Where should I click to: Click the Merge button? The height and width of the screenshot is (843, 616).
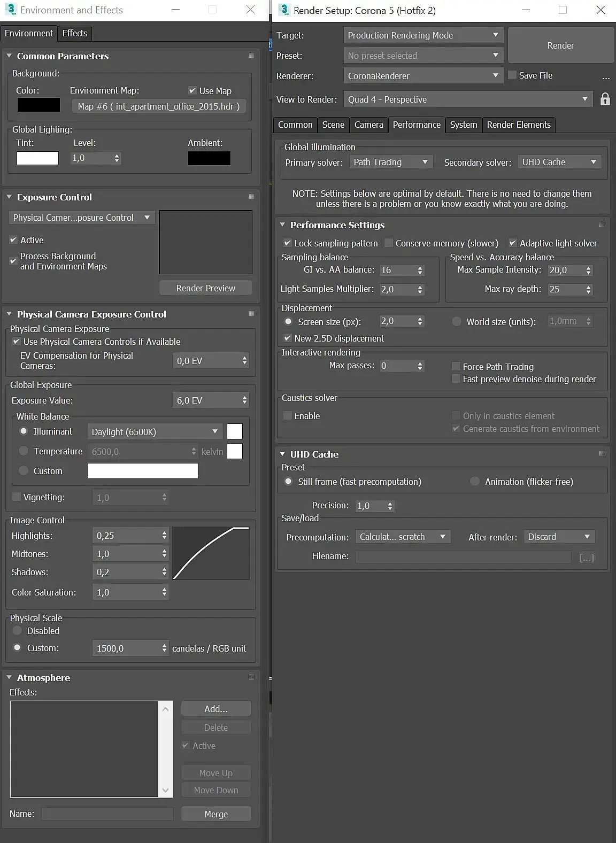(216, 814)
